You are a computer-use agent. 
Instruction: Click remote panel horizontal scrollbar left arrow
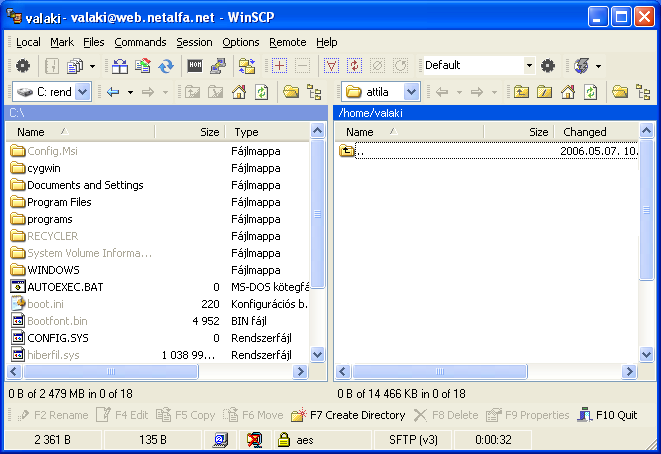click(x=343, y=371)
